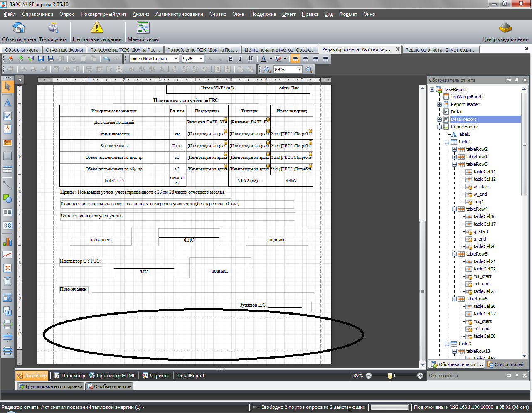
Task: Click the zoom slider plus button
Action: pyautogui.click(x=420, y=376)
